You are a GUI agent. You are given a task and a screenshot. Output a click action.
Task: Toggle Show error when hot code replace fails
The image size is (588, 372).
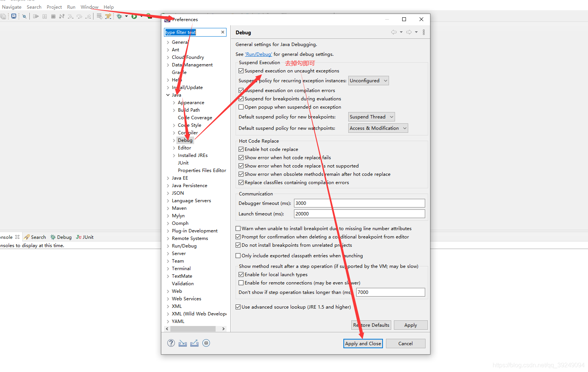(241, 157)
